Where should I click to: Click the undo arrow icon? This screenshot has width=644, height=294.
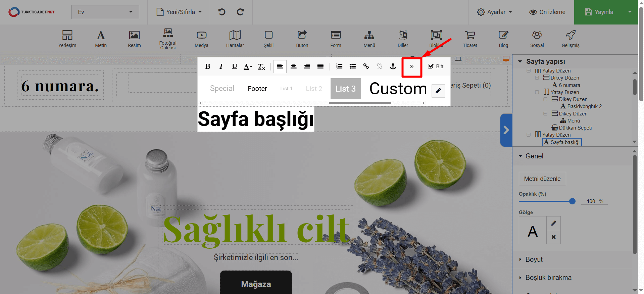pos(222,12)
